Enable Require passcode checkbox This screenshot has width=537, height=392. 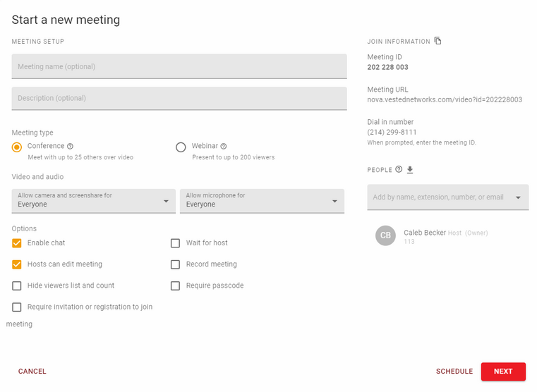click(x=176, y=286)
